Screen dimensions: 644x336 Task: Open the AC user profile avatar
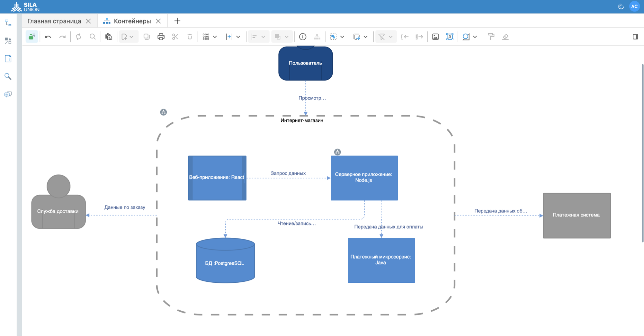click(x=634, y=6)
